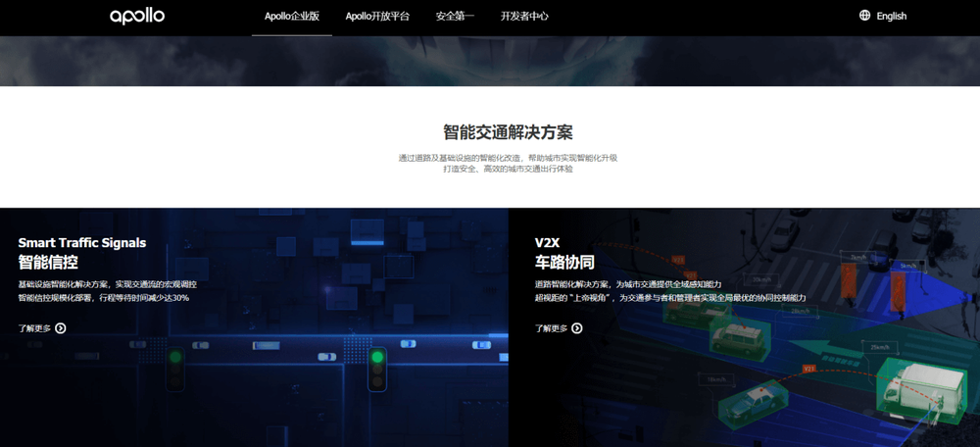Viewport: 980px width, 447px height.
Task: Open the Apollo开放平台 menu item
Action: tap(377, 17)
